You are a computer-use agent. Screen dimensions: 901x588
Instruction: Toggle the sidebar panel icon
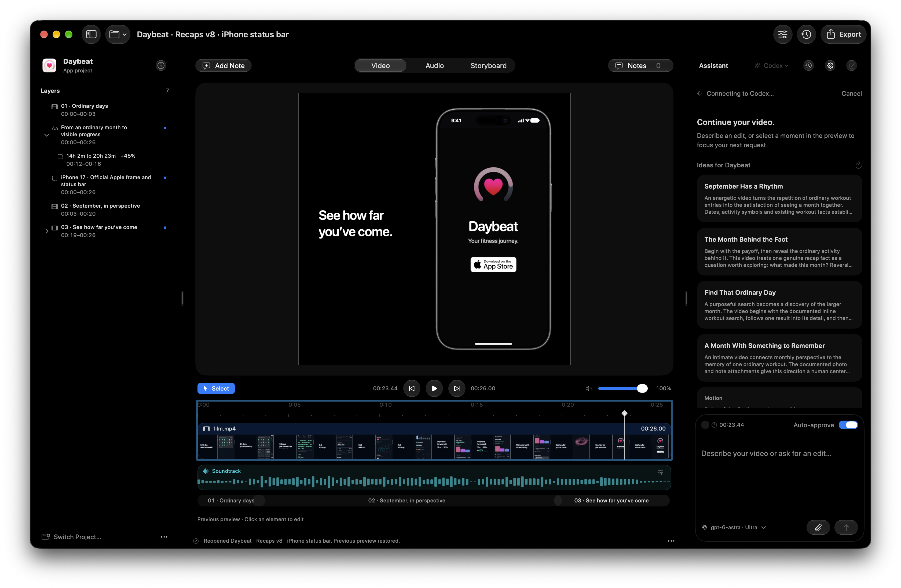point(91,34)
